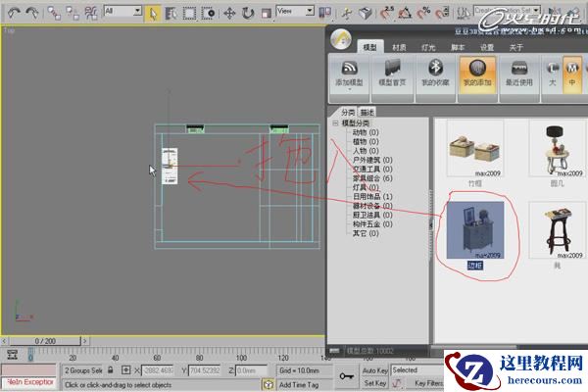Screen dimensions: 588x392
Task: Click the 0 / 200 time slider handle
Action: (45, 341)
